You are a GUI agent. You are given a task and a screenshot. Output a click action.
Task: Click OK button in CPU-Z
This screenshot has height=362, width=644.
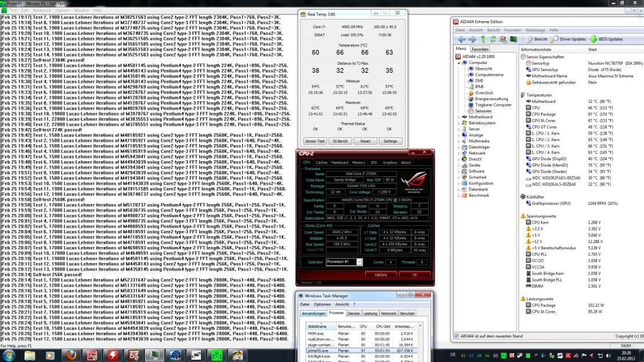click(414, 275)
